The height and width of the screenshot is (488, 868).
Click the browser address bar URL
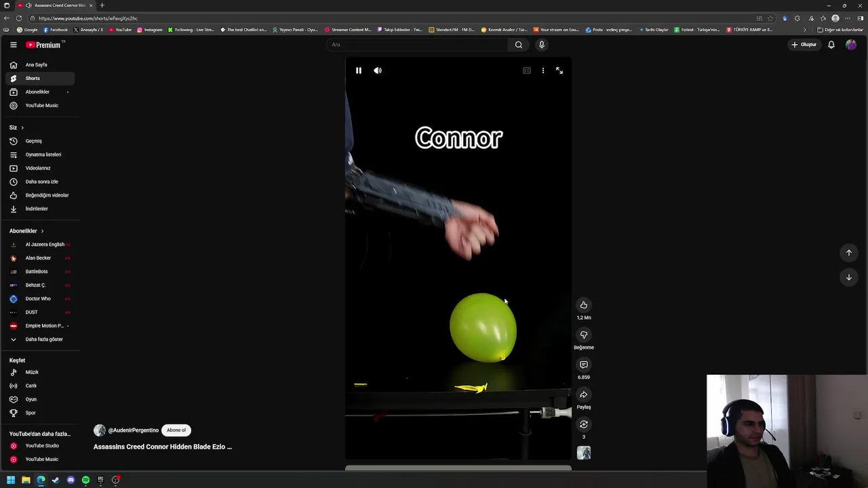point(88,18)
